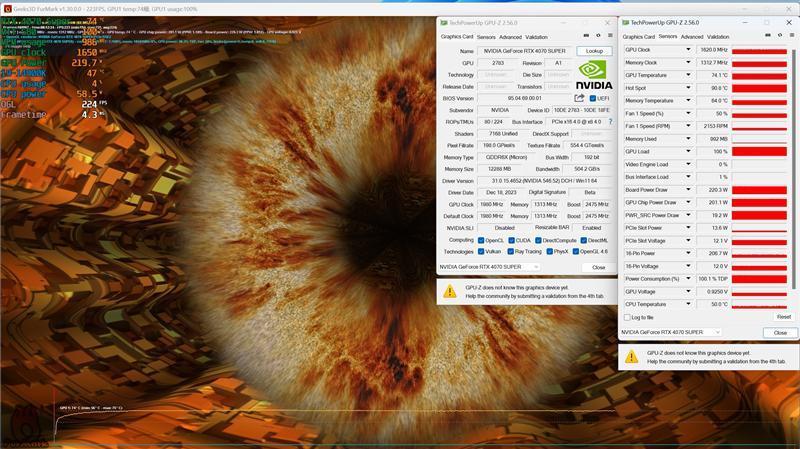Open GPU Chip Power Draw dropdown arrow
The height and width of the screenshot is (449, 800).
click(688, 203)
